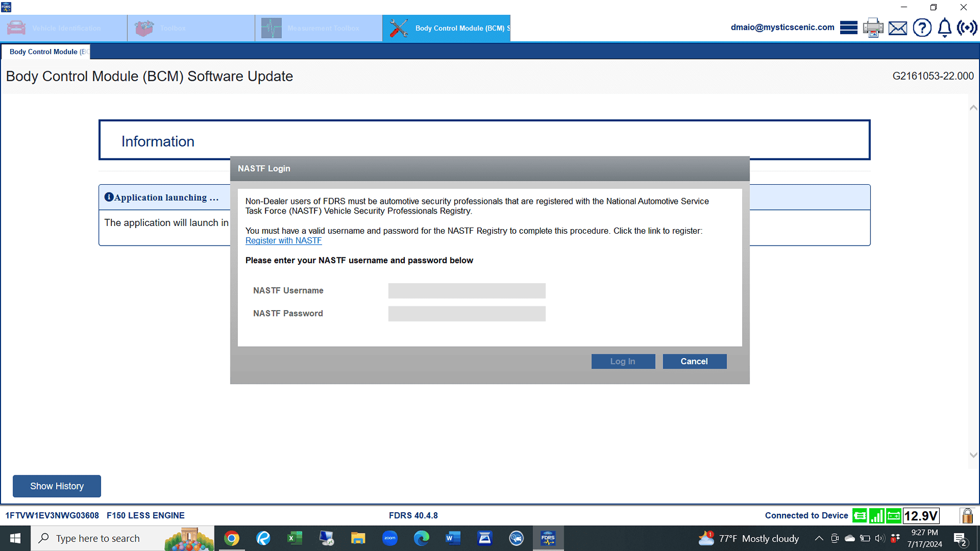The width and height of the screenshot is (980, 551).
Task: Open Excel from taskbar
Action: [295, 538]
